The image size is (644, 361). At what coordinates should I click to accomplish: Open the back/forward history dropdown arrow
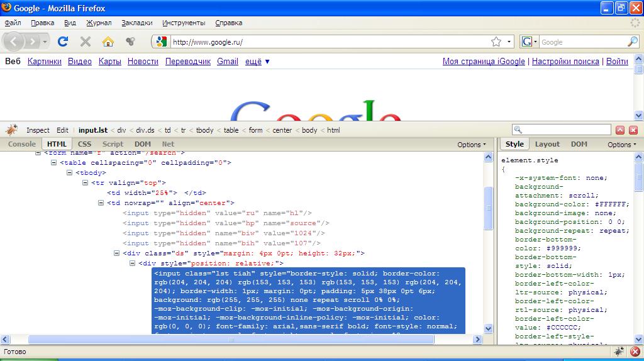pos(45,42)
